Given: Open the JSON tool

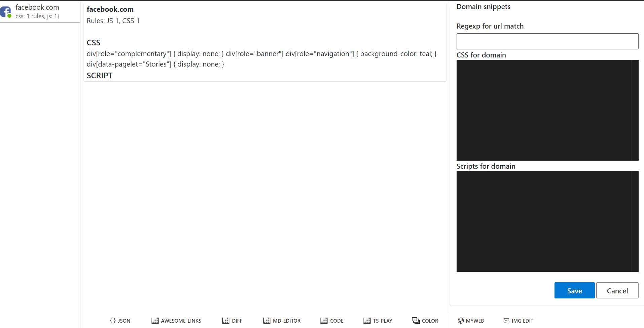Looking at the screenshot, I should click(120, 321).
